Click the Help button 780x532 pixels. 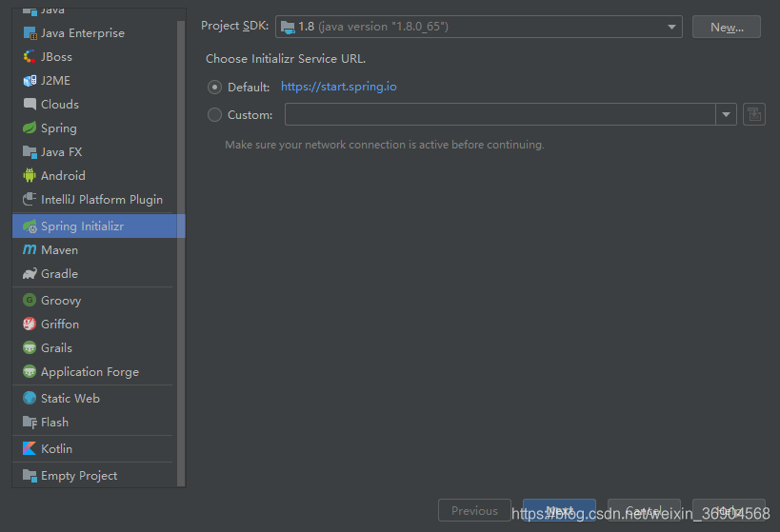click(729, 510)
